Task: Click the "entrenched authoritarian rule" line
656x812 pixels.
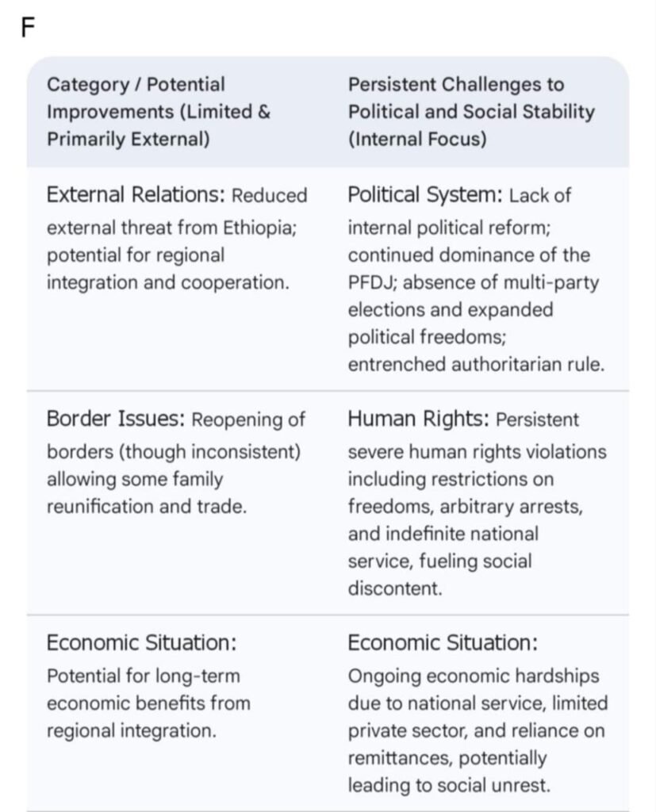Action: pyautogui.click(x=476, y=365)
